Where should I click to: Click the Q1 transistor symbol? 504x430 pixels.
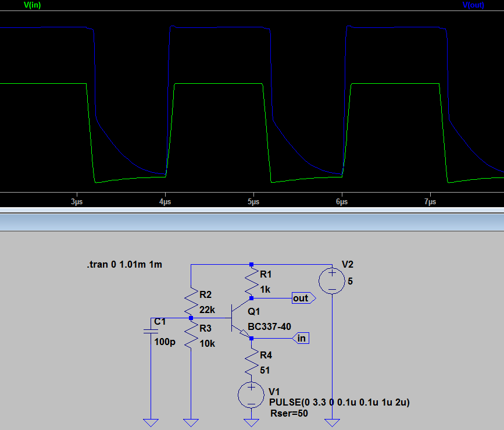coord(241,318)
